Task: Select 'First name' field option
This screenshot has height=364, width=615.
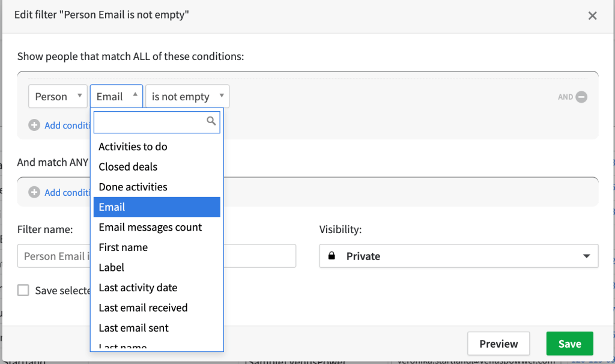Action: [x=157, y=247]
